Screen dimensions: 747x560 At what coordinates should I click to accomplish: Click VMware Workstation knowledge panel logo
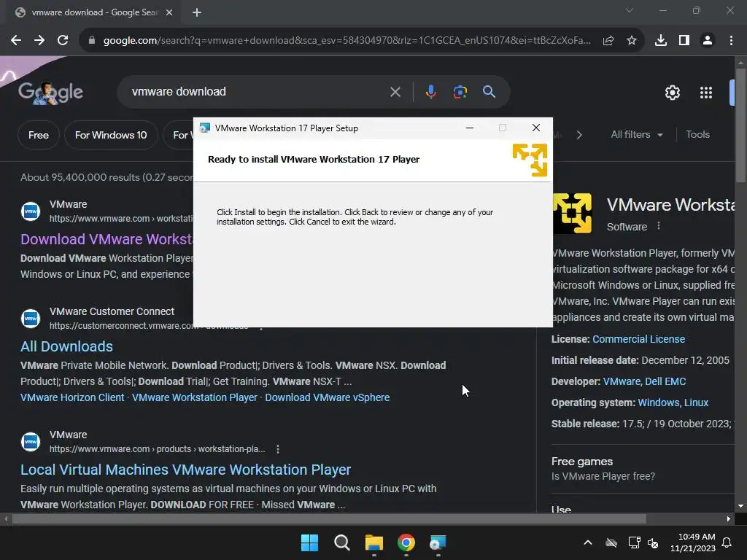coord(572,213)
